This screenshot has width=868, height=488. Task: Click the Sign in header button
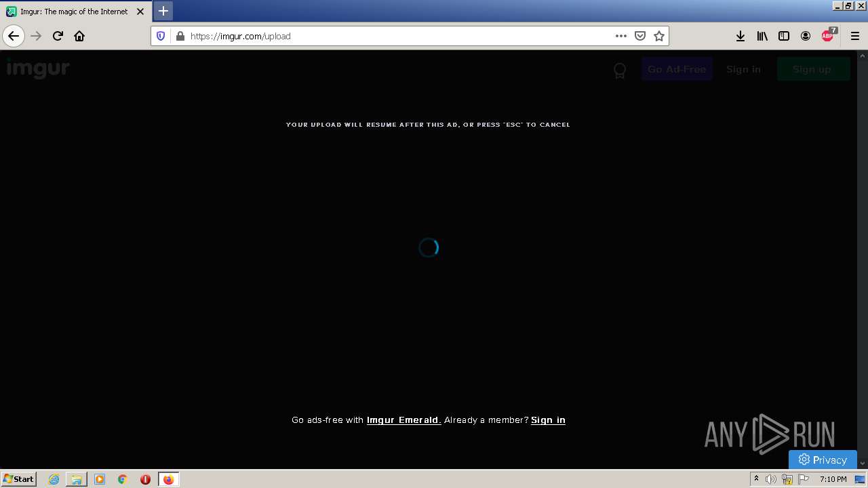click(x=743, y=69)
